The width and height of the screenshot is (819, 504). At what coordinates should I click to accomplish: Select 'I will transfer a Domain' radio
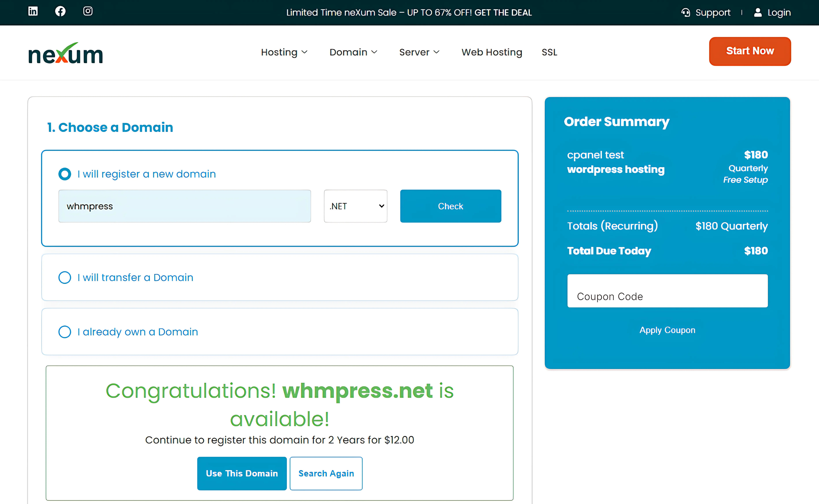[65, 277]
